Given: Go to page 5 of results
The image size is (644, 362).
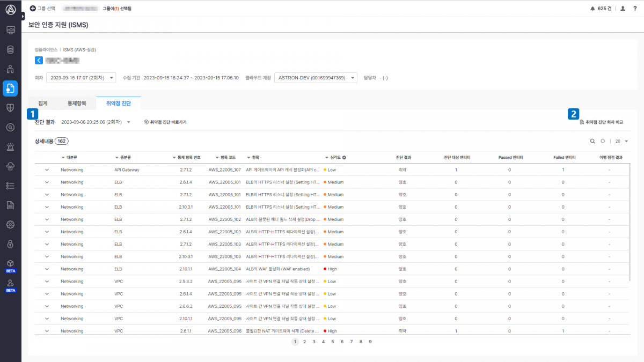Looking at the screenshot, I should 332,341.
